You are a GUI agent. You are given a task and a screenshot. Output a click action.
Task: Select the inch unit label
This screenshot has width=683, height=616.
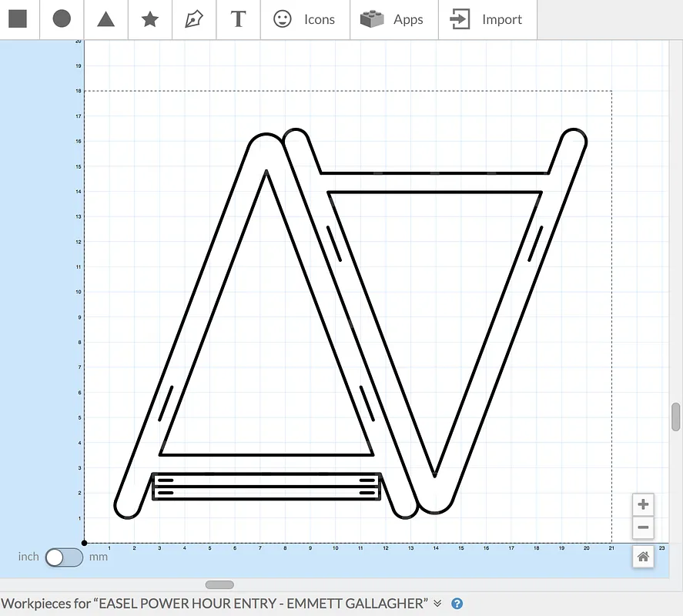[x=28, y=557]
